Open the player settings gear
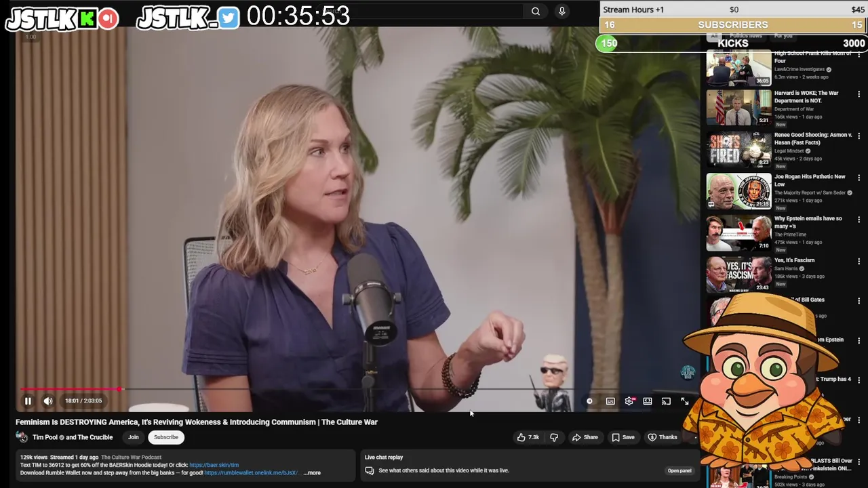The height and width of the screenshot is (488, 868). click(x=629, y=401)
